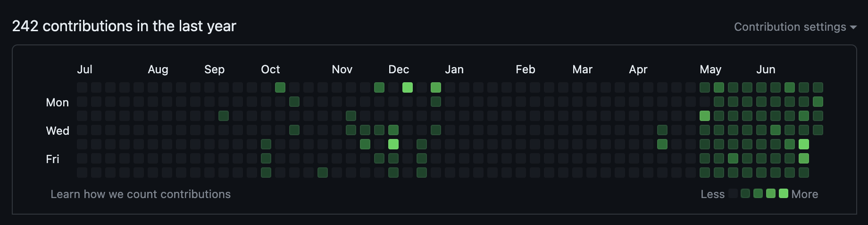Click the 'Jun' month label

tap(766, 69)
